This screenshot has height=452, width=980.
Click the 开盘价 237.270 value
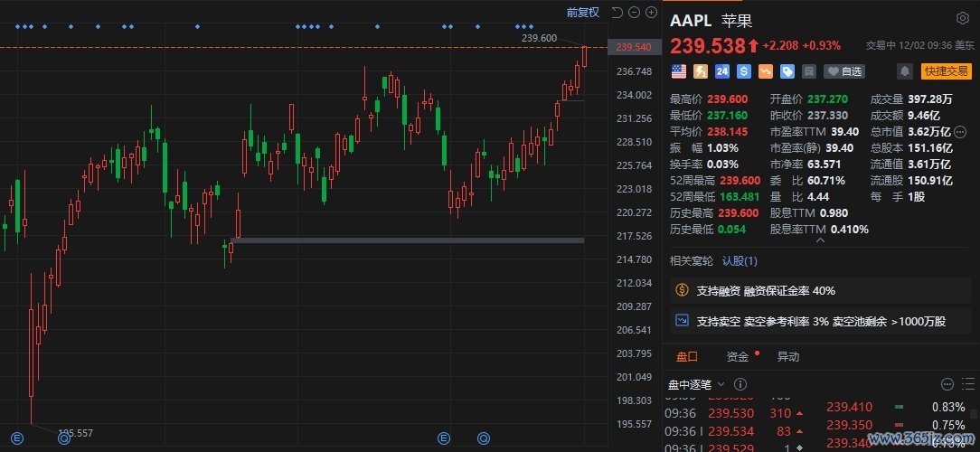pos(827,99)
